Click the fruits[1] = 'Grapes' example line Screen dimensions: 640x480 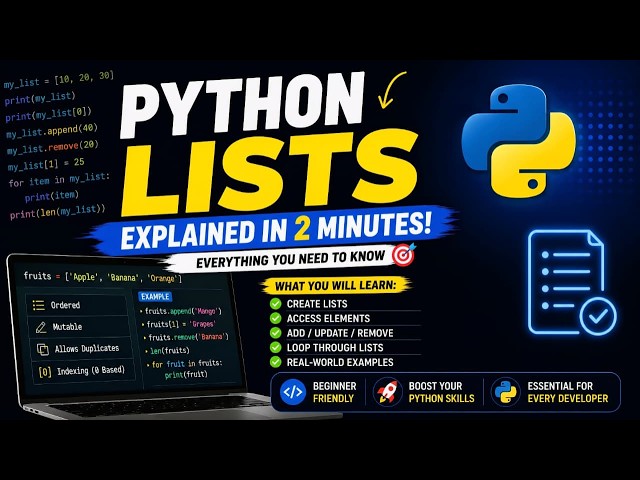(x=179, y=324)
